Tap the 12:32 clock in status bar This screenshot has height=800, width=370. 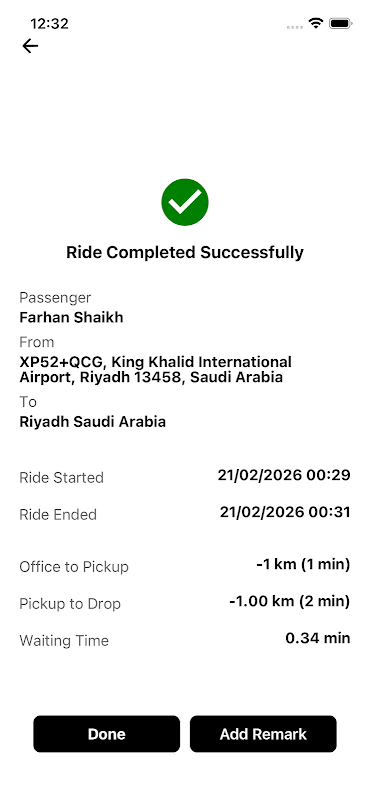click(x=49, y=23)
